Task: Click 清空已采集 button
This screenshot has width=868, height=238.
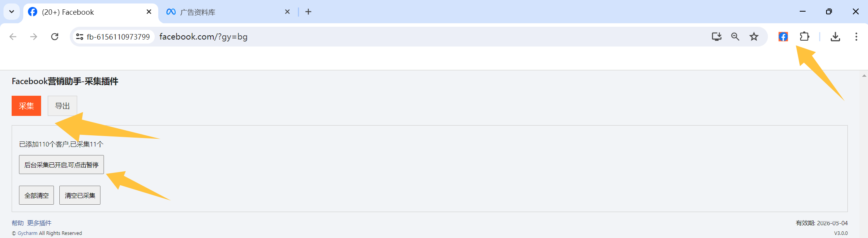Action: pyautogui.click(x=80, y=195)
